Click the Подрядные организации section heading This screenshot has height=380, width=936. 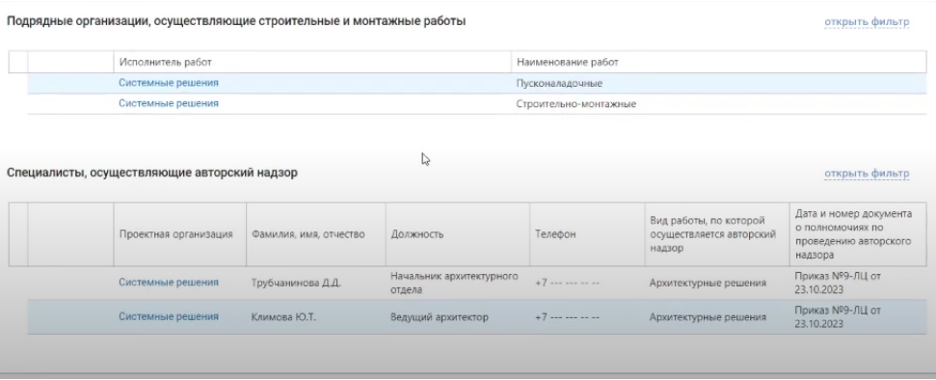pyautogui.click(x=236, y=21)
